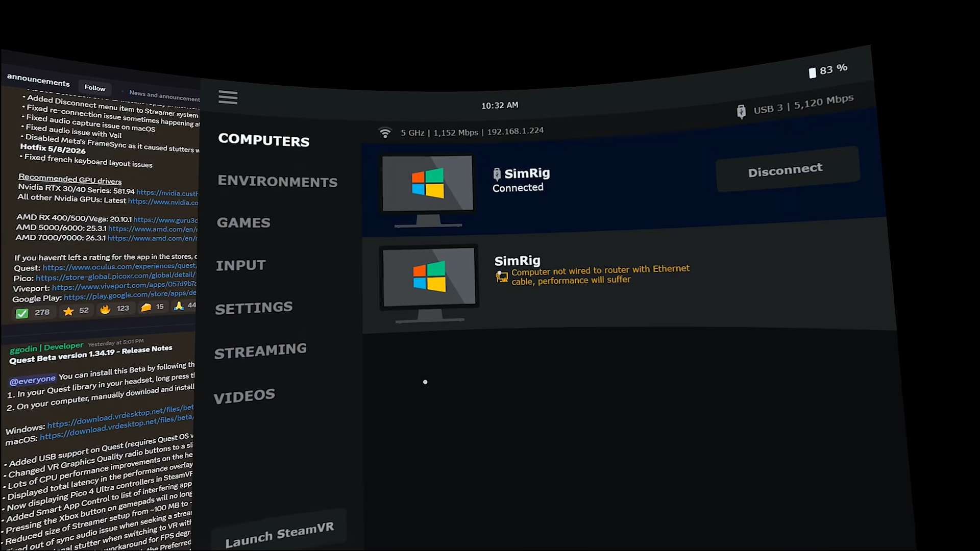Click the 10:32 AM clock text

pyautogui.click(x=500, y=106)
